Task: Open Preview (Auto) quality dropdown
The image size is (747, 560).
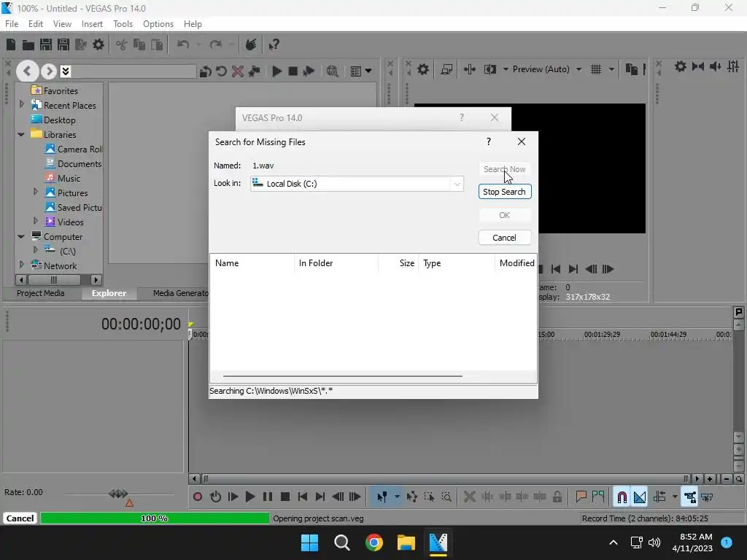Action: (x=578, y=69)
